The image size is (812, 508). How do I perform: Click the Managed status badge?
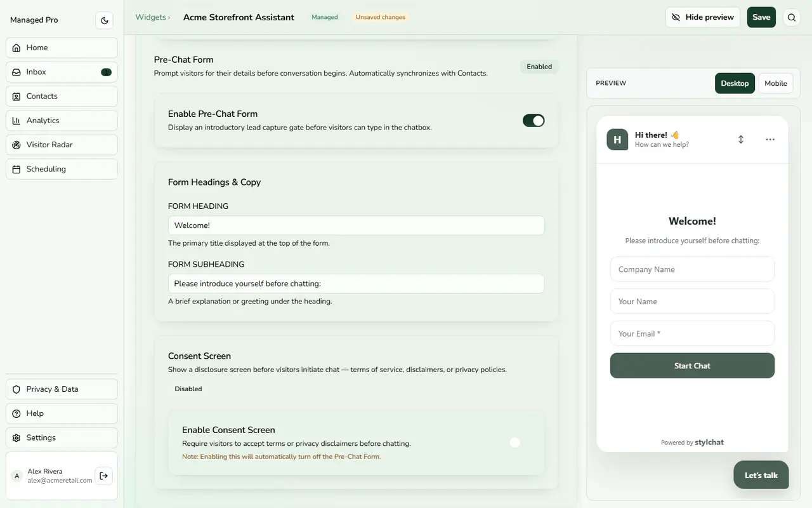(x=325, y=17)
